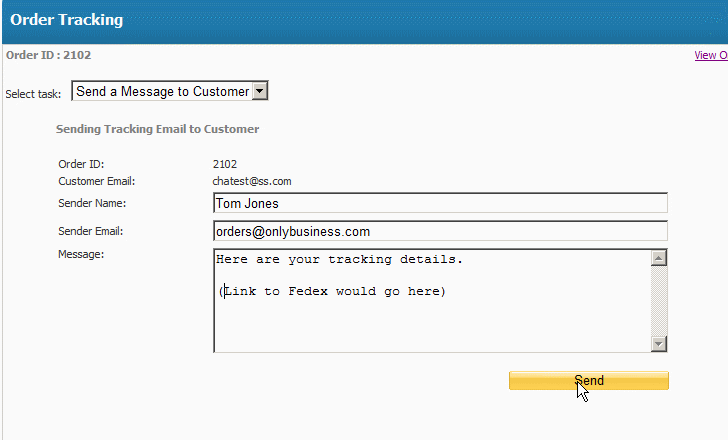The height and width of the screenshot is (440, 728).
Task: Click the message box scroll-down arrow
Action: (x=659, y=344)
